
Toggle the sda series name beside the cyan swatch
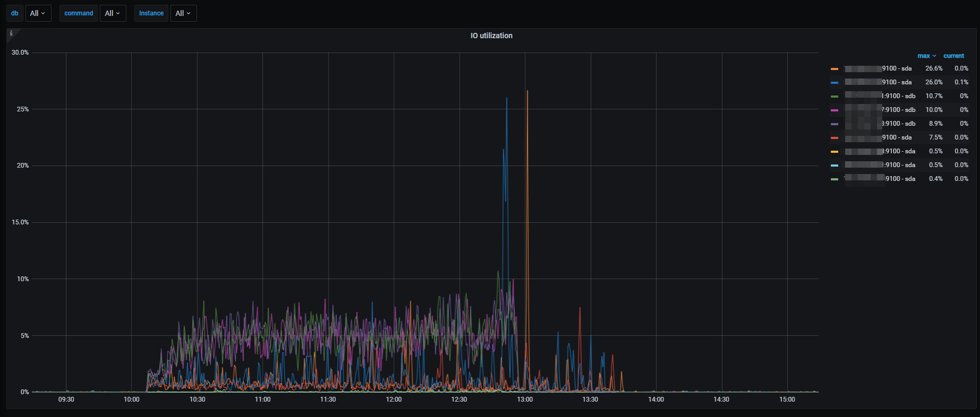tap(880, 165)
